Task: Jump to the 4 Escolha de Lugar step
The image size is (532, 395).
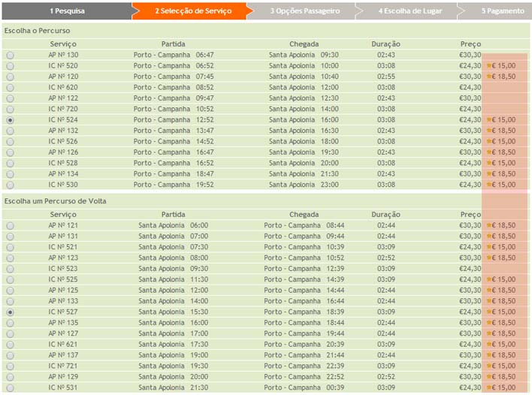Action: click(x=410, y=11)
